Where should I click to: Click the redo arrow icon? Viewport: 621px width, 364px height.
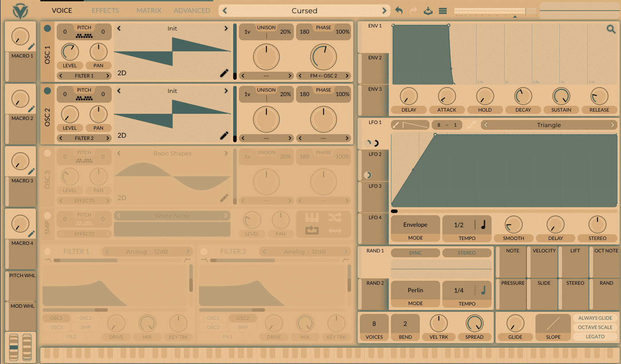point(414,11)
